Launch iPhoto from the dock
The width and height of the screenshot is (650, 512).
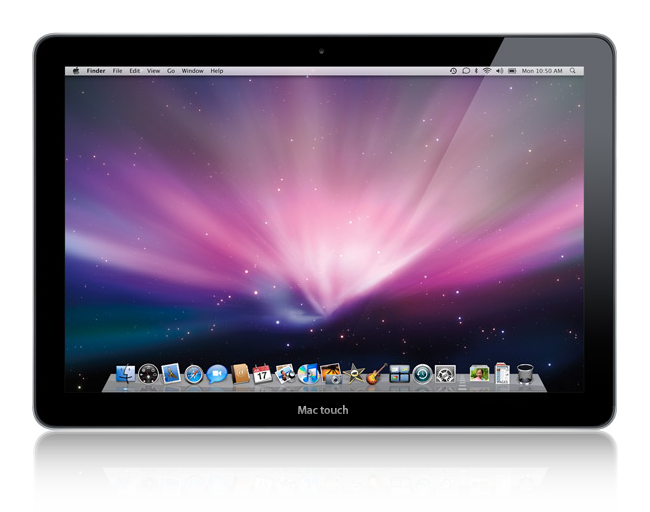tap(331, 374)
